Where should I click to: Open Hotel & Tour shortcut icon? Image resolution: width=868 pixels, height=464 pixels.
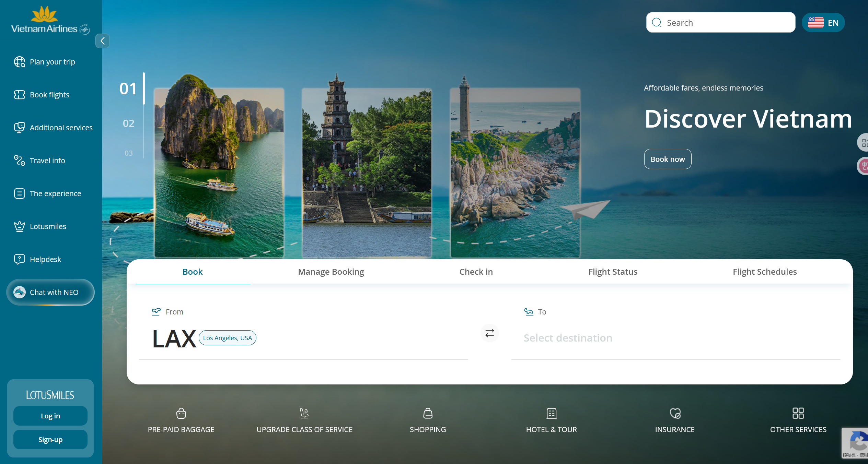551,414
